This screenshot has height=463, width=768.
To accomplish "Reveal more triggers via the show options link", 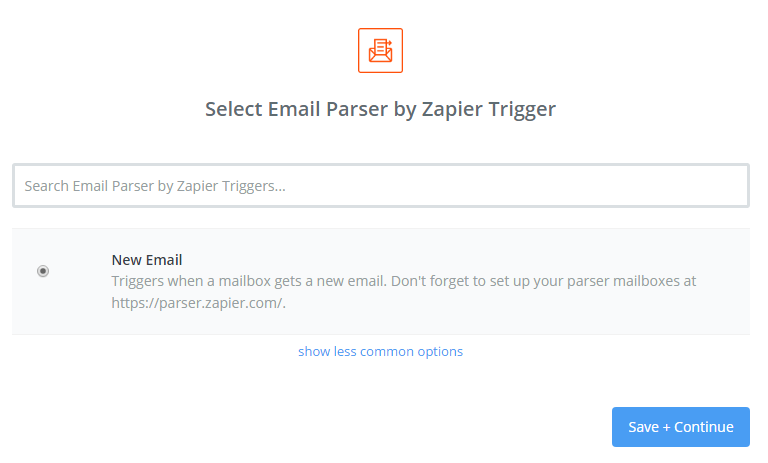I will pyautogui.click(x=380, y=351).
